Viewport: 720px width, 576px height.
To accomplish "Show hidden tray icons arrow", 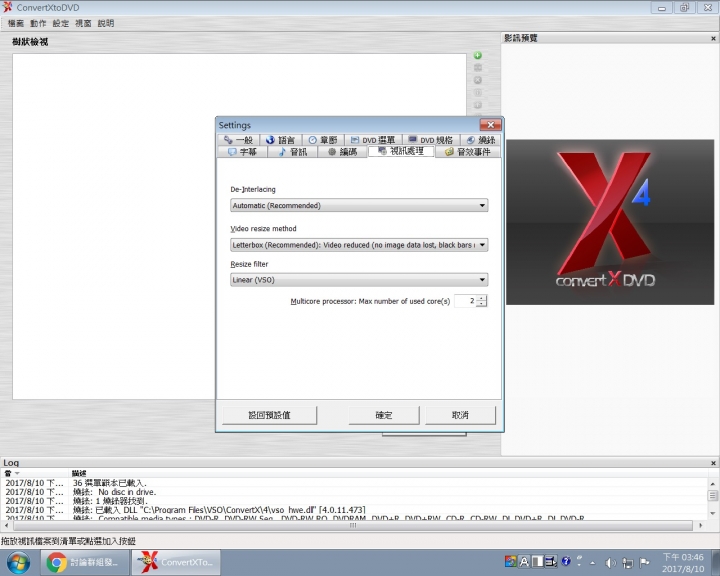I will click(592, 563).
